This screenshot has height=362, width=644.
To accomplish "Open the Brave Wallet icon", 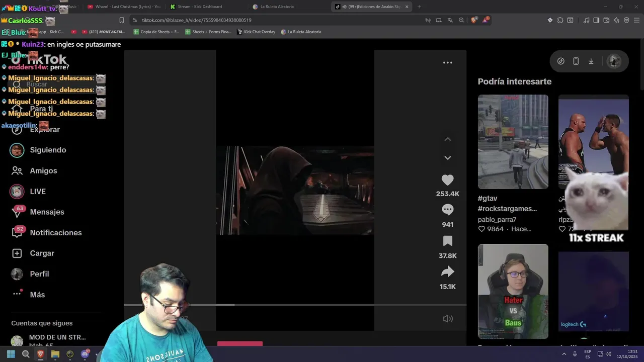I will [606, 20].
